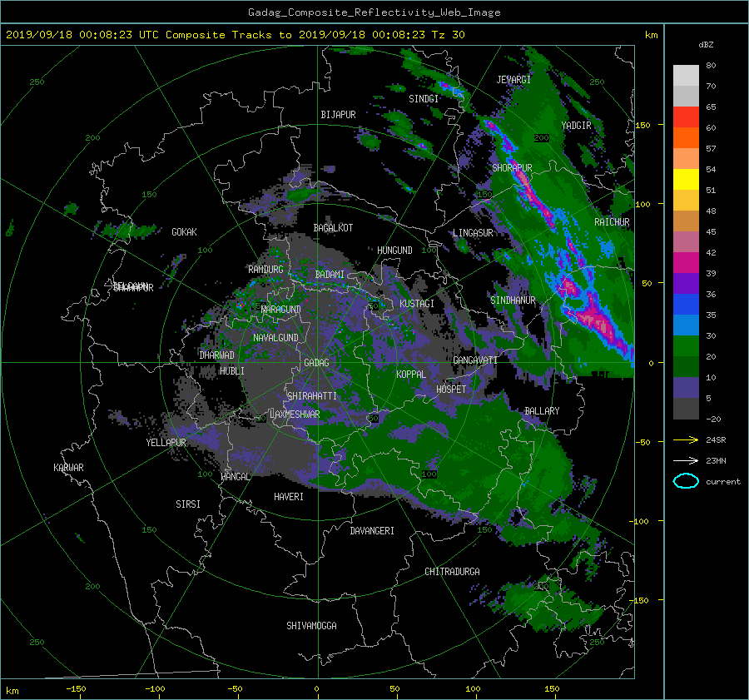This screenshot has height=700, width=749.
Task: Click the KARWAR city label
Action: tap(68, 467)
